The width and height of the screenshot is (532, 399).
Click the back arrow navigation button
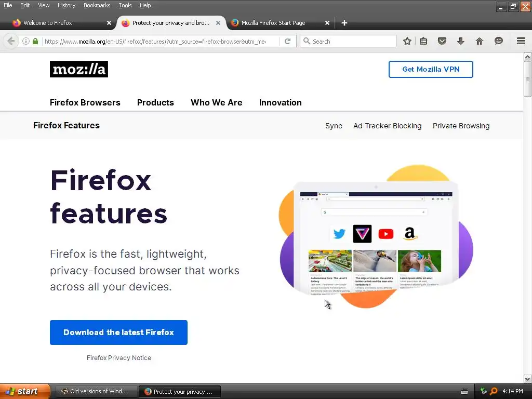[x=11, y=42]
